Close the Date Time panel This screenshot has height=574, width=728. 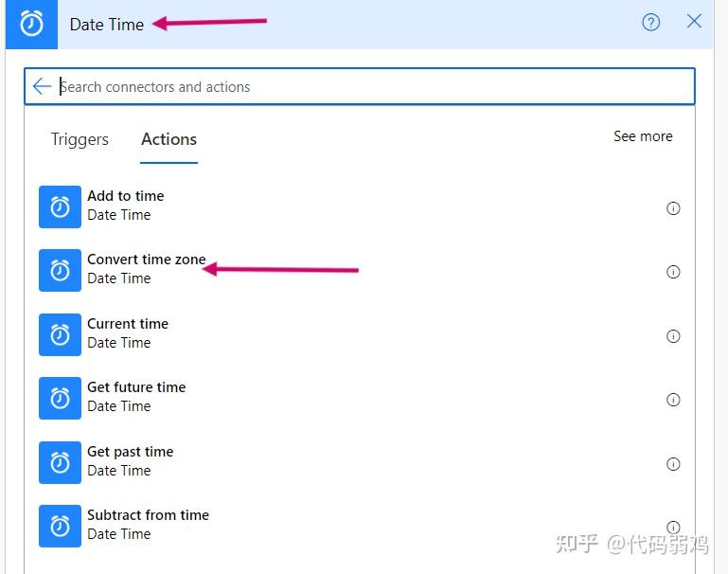click(694, 21)
